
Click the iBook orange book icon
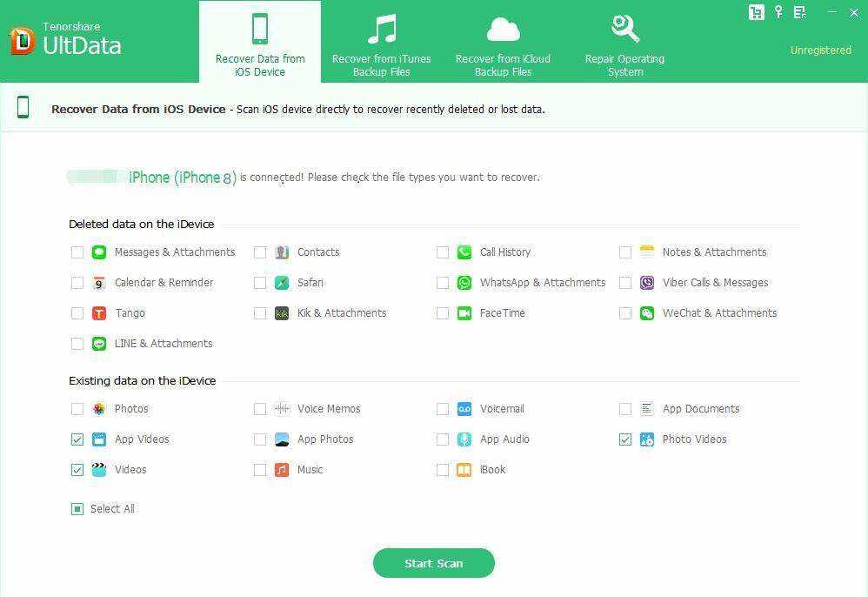pyautogui.click(x=464, y=470)
